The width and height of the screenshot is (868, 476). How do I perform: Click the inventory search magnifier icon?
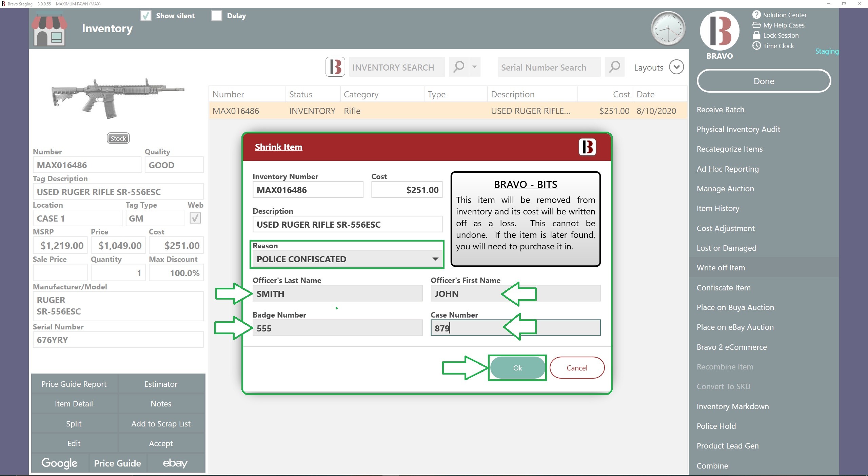coord(459,67)
